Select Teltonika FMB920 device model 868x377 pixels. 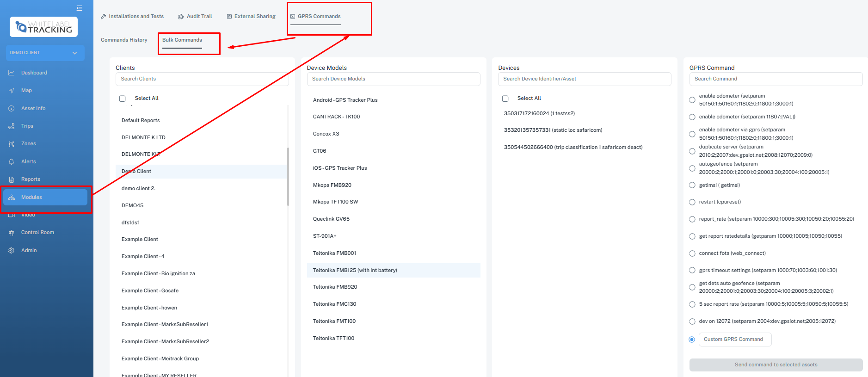pos(335,287)
